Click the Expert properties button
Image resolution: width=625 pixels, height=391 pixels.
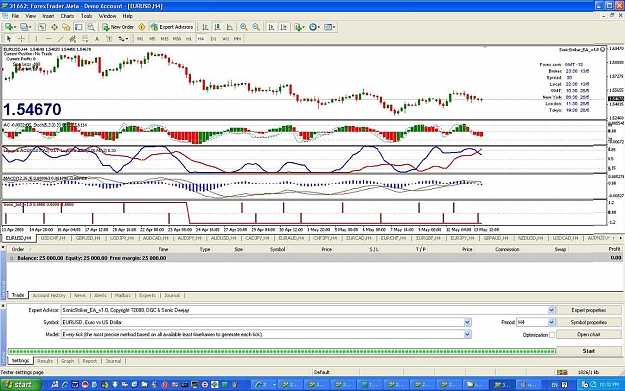(588, 310)
